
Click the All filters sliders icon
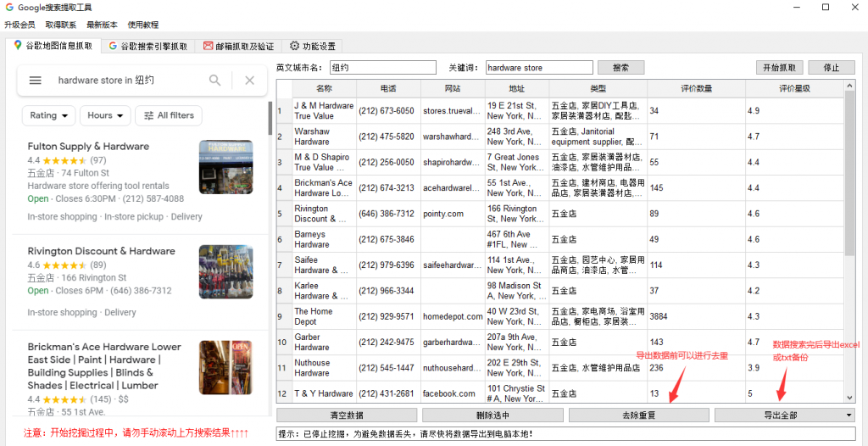[x=149, y=116]
